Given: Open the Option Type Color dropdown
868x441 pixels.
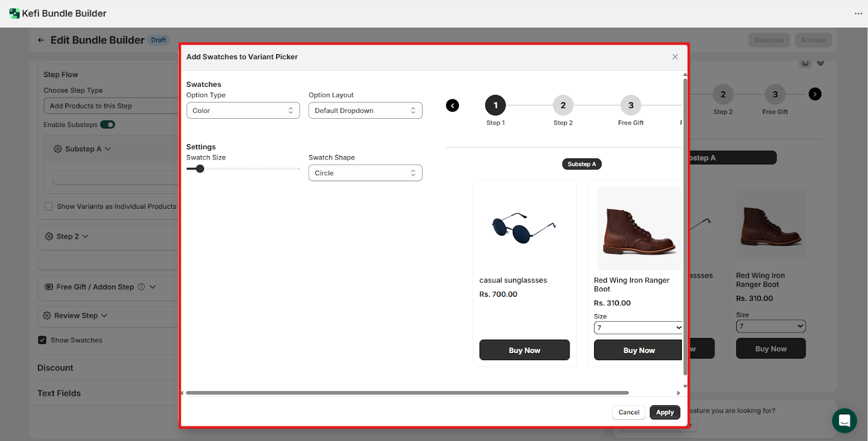Looking at the screenshot, I should point(242,111).
